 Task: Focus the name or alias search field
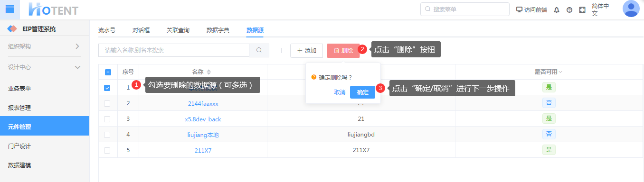[x=174, y=50]
